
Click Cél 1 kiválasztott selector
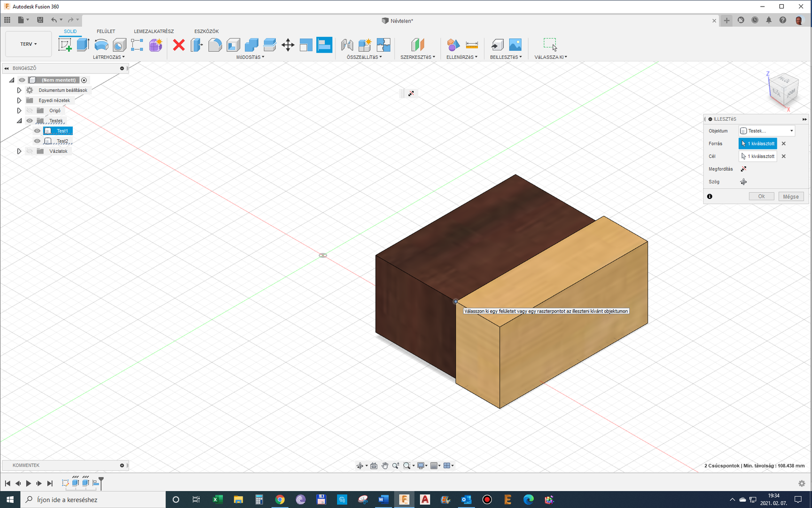click(x=757, y=156)
